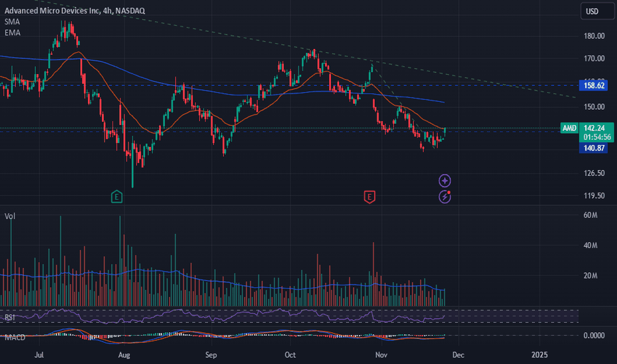Screen dimensions: 617x364
Task: Click the red earnings E marker
Action: click(369, 197)
